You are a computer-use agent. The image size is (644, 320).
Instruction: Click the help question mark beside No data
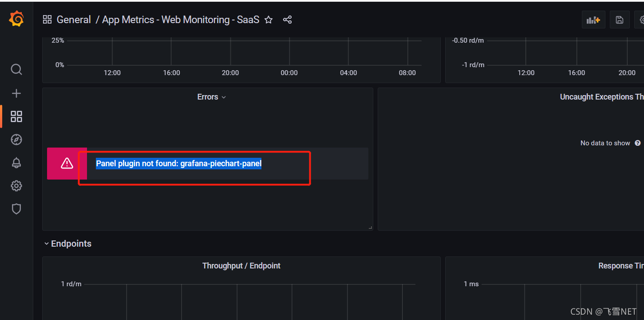click(x=638, y=143)
